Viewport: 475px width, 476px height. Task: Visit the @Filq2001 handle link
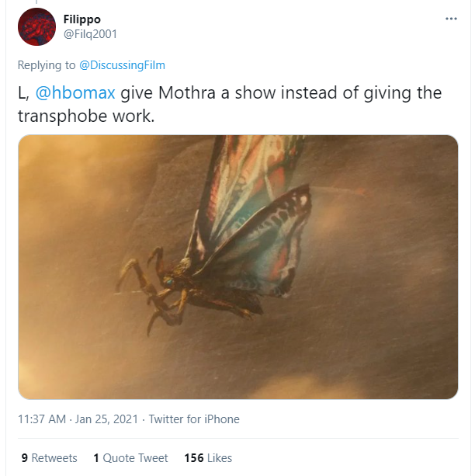(x=91, y=34)
